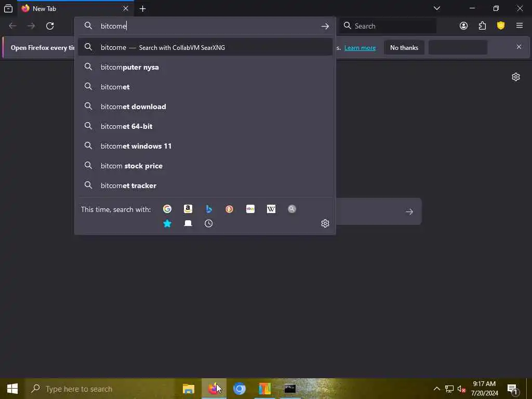
Task: Show hidden system tray icons
Action: [436, 389]
